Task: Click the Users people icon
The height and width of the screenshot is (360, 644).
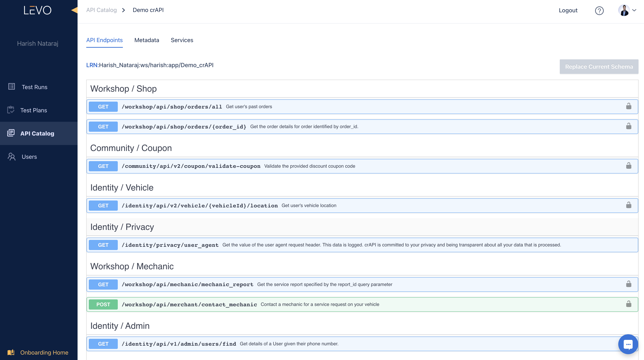Action: 11,156
